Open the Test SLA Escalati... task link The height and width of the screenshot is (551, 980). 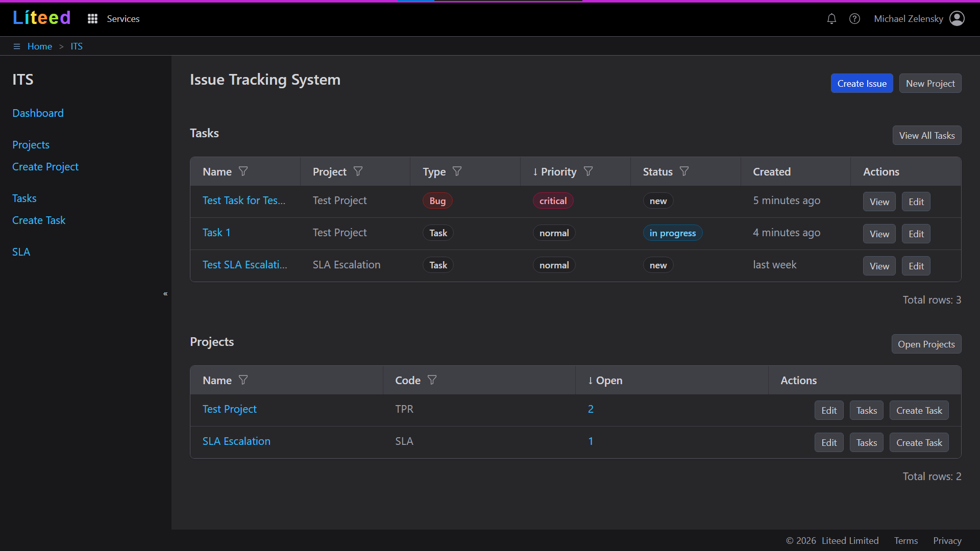pos(244,265)
